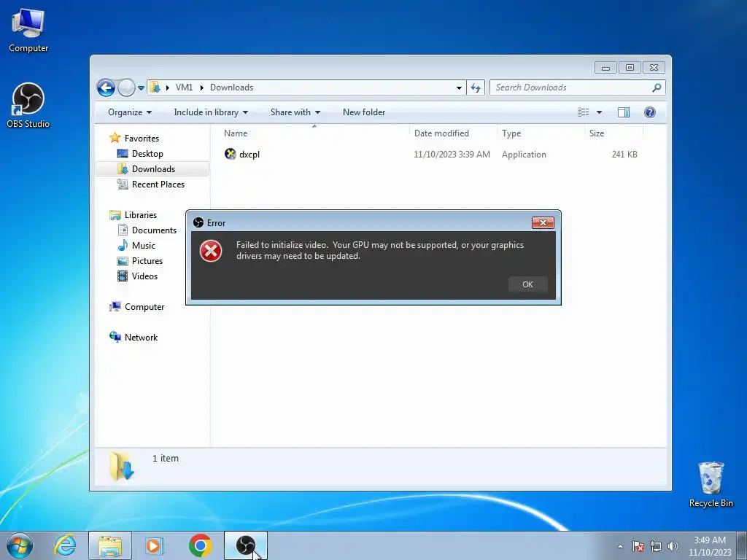Click the dxcpl Application type cell

(x=524, y=155)
